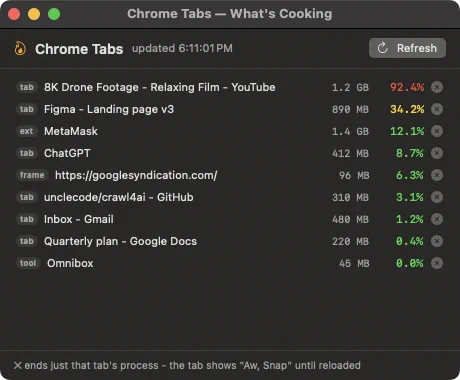The height and width of the screenshot is (380, 460).
Task: Select the Figma - Landing page v3 title
Action: (109, 109)
